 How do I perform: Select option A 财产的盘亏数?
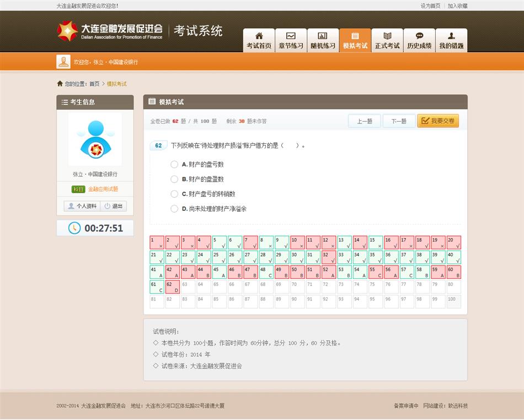[x=174, y=164]
